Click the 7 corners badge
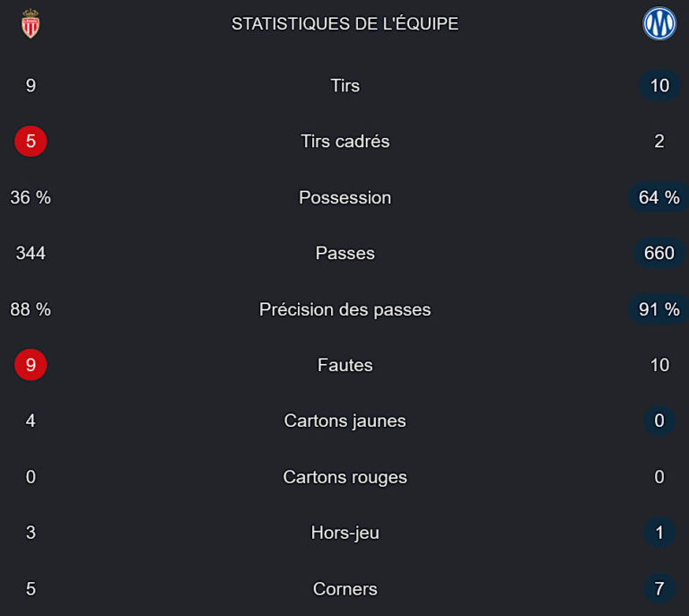689x616 pixels. click(x=659, y=589)
